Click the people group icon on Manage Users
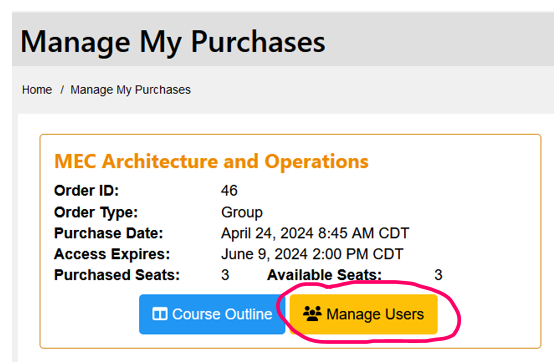 (312, 314)
